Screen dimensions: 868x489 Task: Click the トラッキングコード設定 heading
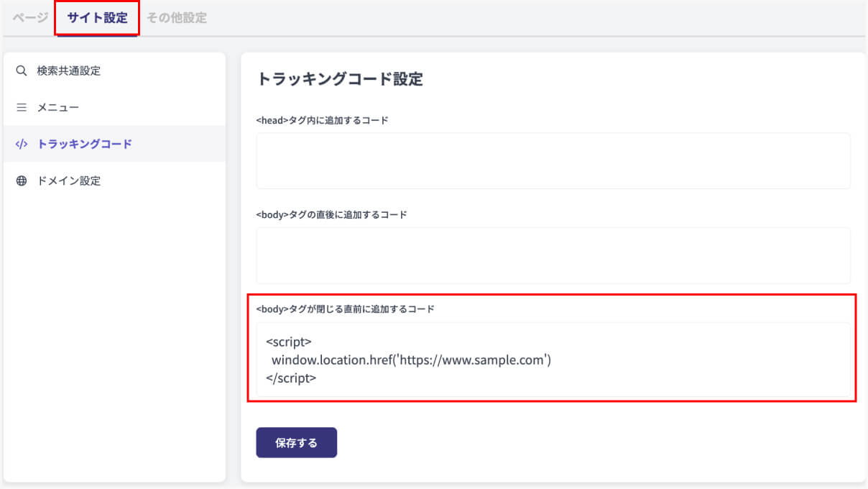340,79
